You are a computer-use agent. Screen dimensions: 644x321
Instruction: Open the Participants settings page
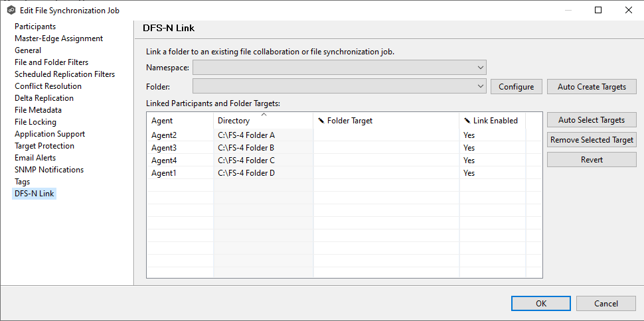point(35,27)
